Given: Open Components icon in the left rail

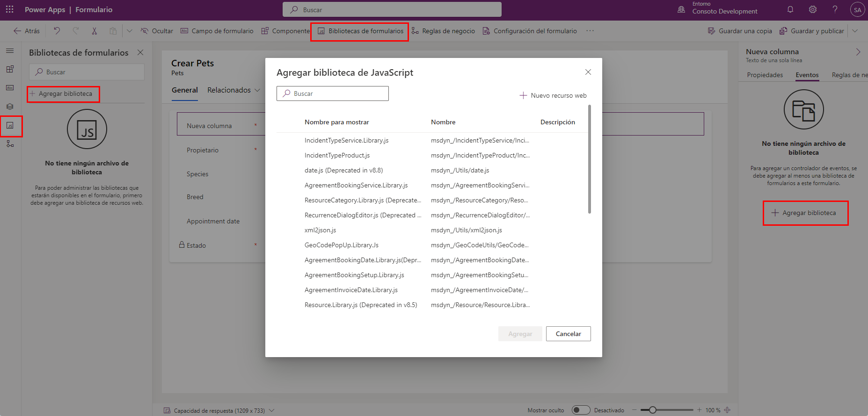Looking at the screenshot, I should point(10,69).
